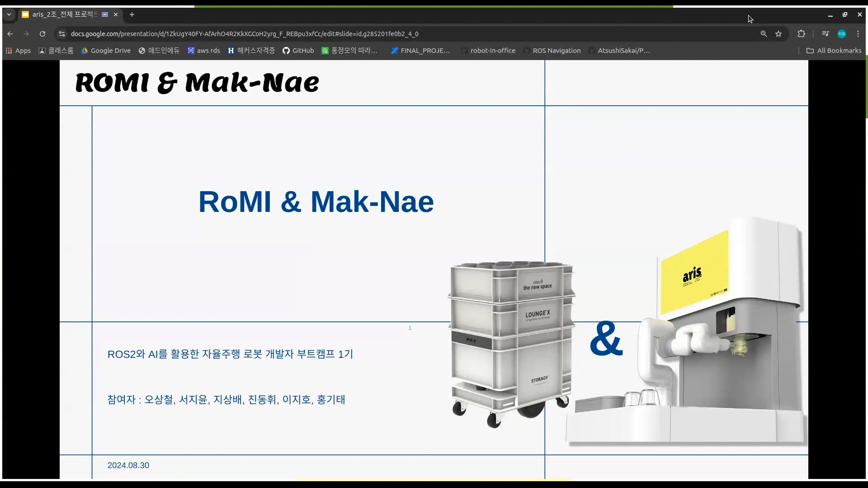Open the Apps shortcut in the bookmarks bar

18,51
